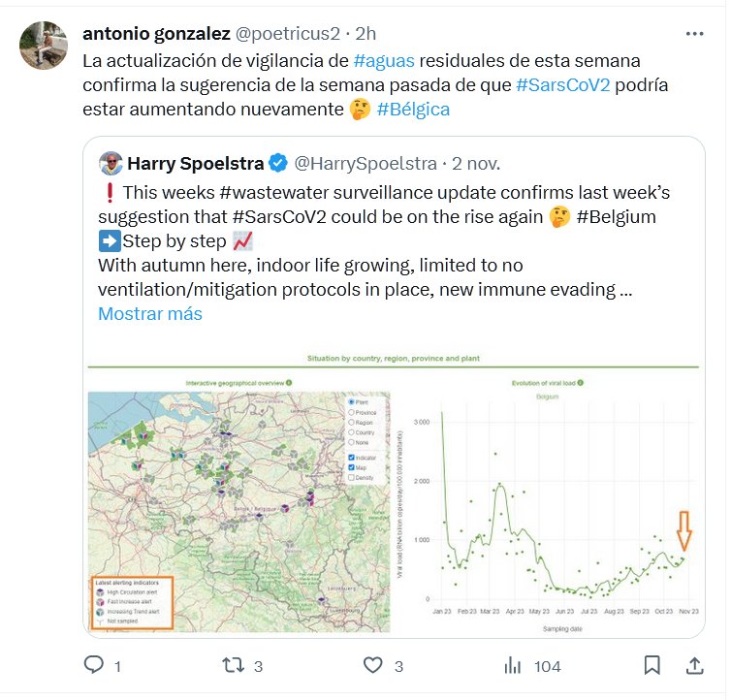Viewport: 731px width, 700px height.
Task: Toggle the Indicator checkbox
Action: [x=350, y=458]
